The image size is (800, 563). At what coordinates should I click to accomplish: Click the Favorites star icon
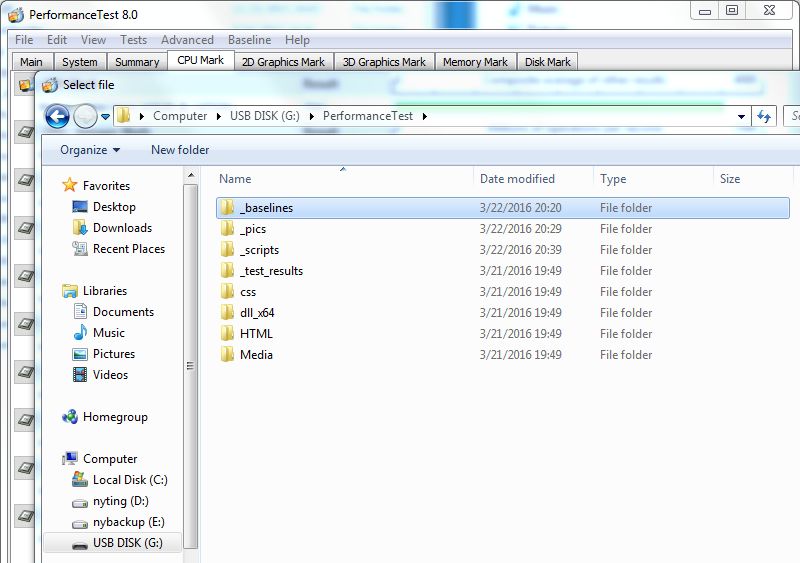click(x=69, y=185)
